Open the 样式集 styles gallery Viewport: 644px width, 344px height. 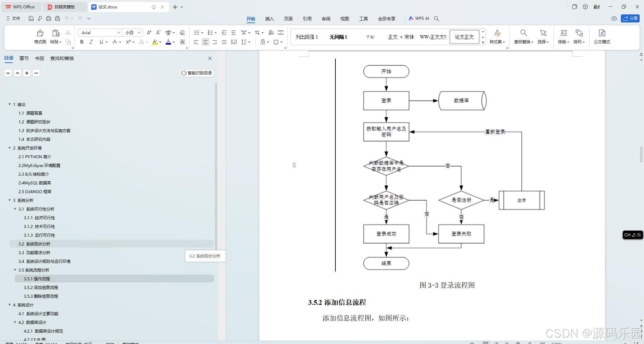point(497,37)
